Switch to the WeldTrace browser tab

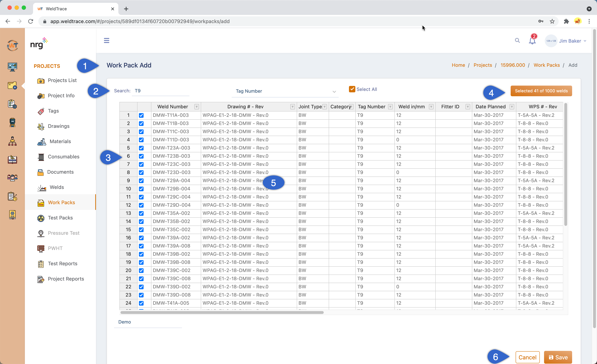coord(76,9)
